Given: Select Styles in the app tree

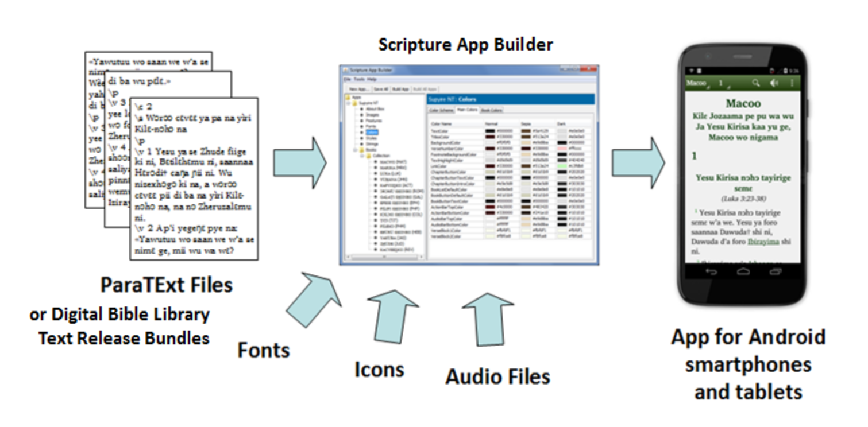Looking at the screenshot, I should [x=371, y=138].
